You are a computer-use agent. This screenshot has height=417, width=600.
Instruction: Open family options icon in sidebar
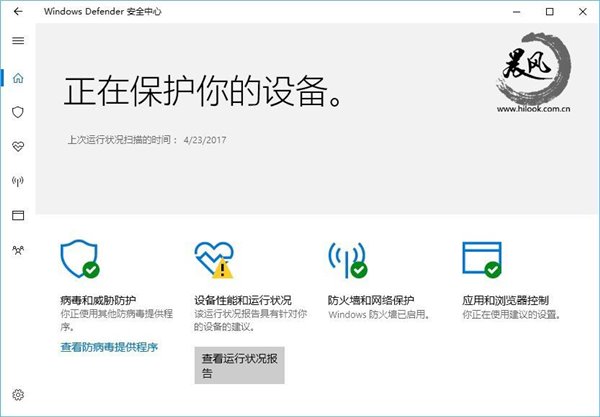point(18,250)
